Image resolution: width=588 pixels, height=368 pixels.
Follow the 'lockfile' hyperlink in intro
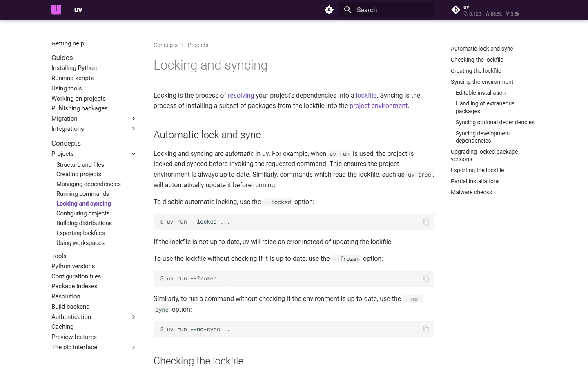(x=366, y=95)
